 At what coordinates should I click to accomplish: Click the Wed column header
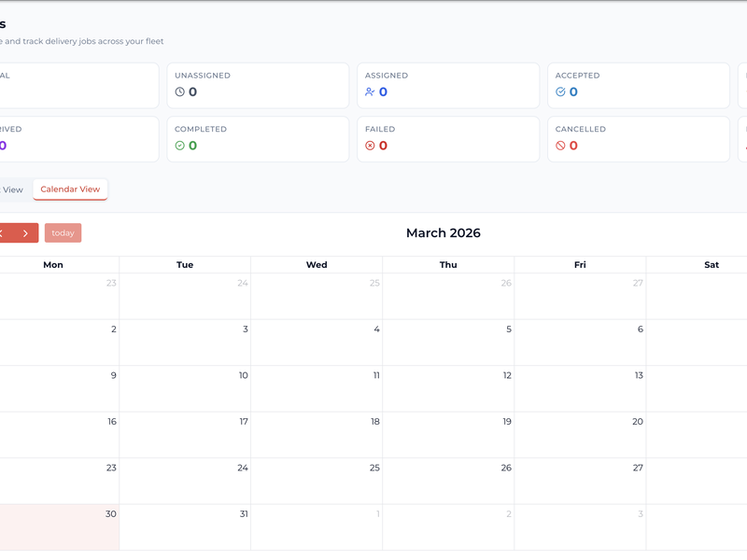317,265
